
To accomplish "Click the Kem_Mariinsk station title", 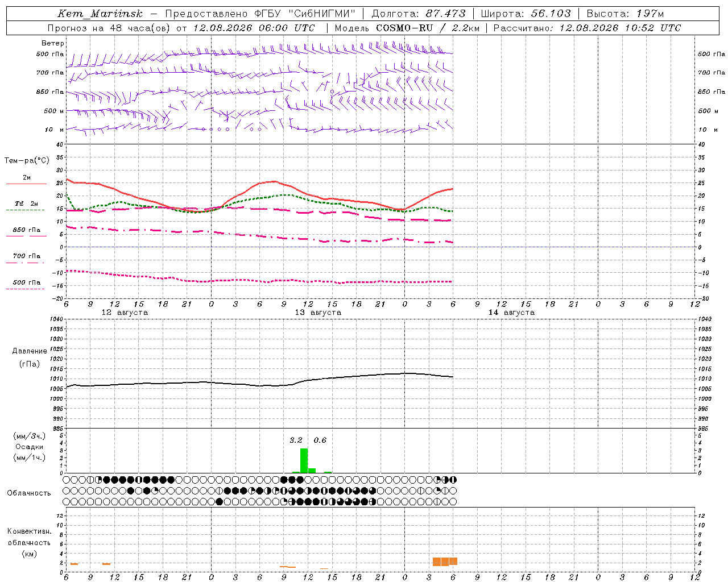I will 100,14.
